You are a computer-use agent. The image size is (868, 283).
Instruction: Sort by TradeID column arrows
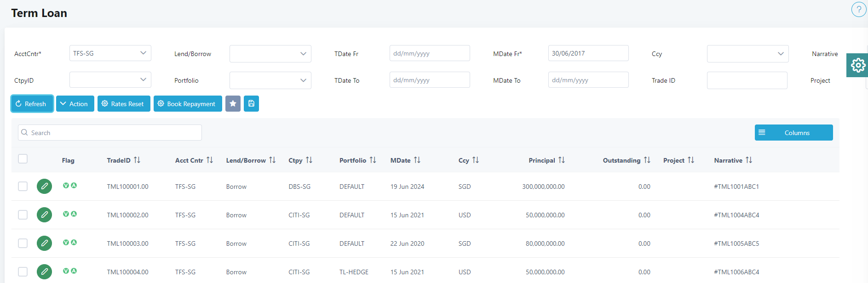point(137,160)
